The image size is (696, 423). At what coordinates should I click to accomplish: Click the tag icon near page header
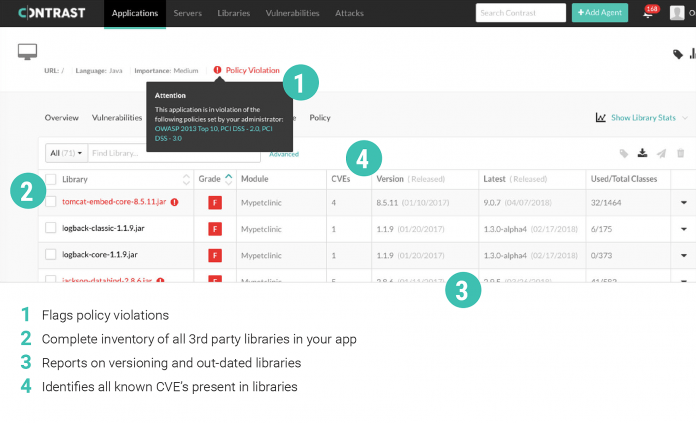point(678,55)
